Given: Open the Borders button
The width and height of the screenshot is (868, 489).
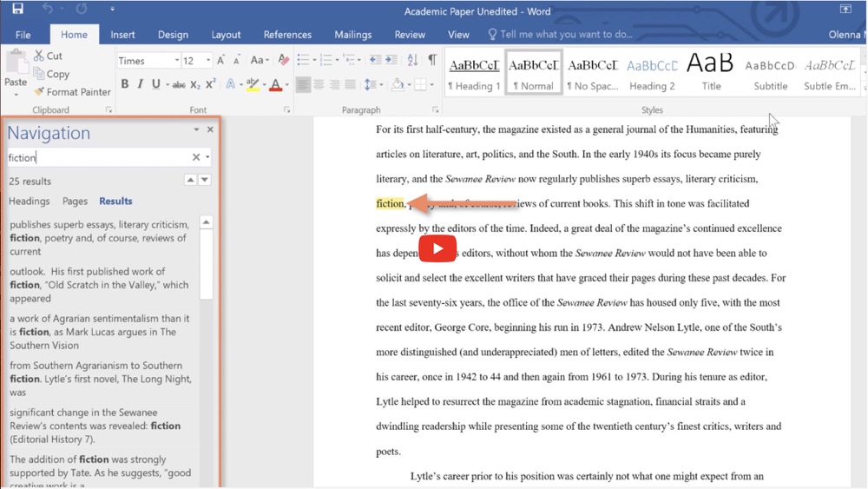Looking at the screenshot, I should pos(420,85).
